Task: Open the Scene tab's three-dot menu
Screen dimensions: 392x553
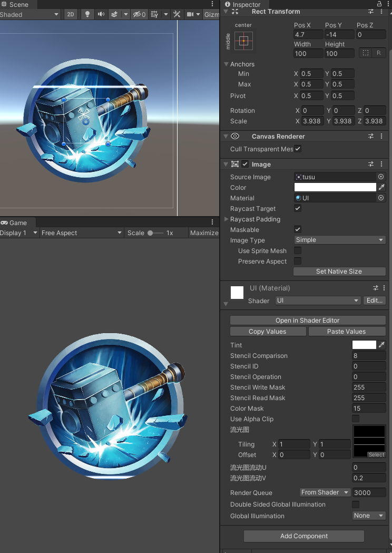Action: 212,4
